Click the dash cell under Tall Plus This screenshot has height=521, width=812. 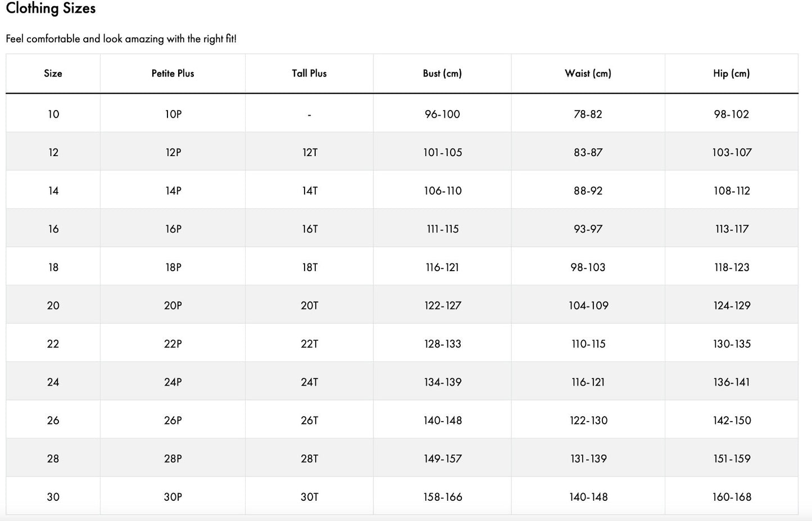coord(309,115)
